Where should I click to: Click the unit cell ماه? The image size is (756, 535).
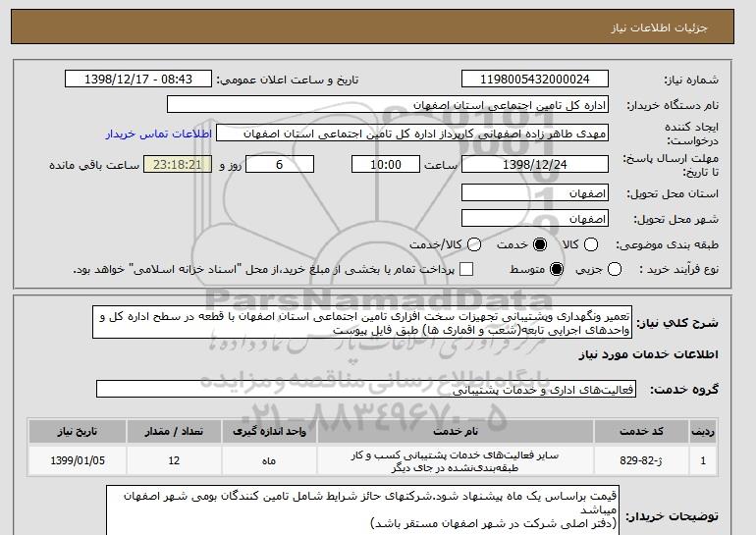pos(269,460)
